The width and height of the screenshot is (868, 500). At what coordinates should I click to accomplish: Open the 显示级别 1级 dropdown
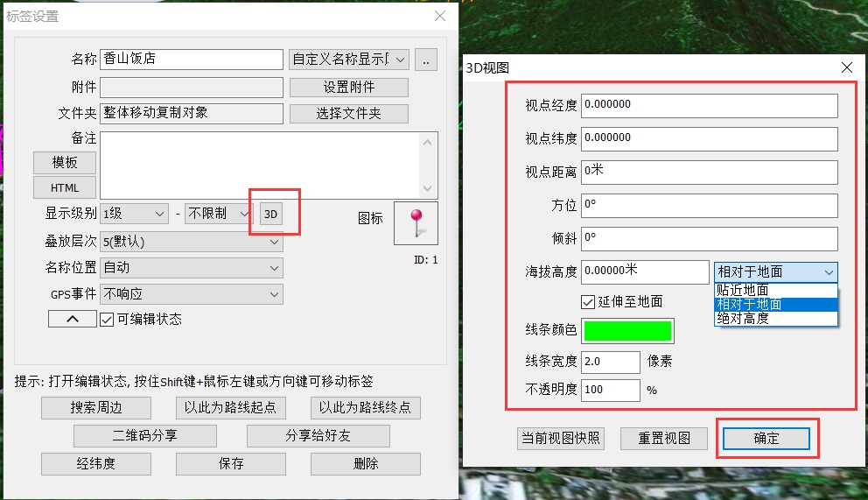[135, 214]
